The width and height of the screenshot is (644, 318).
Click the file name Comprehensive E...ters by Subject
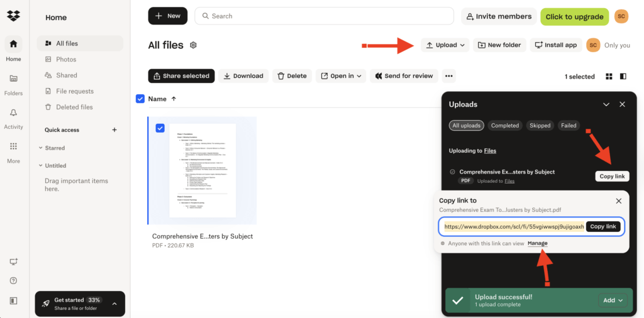pyautogui.click(x=203, y=236)
